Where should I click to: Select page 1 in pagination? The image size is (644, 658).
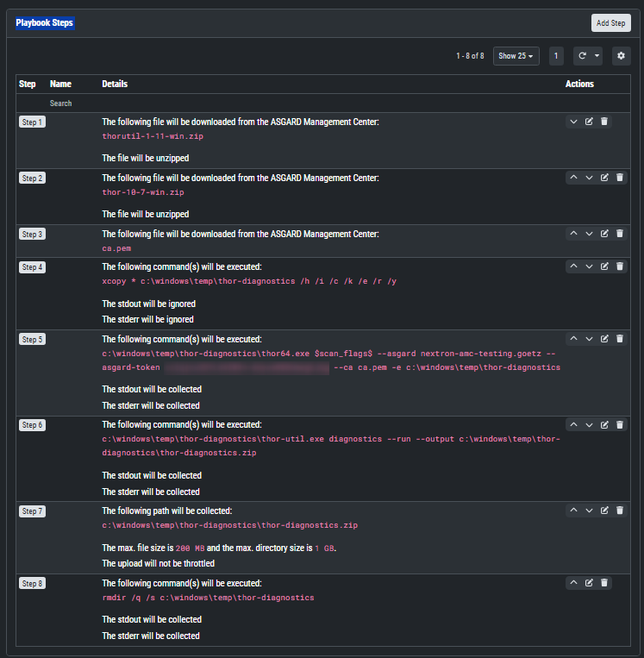556,56
